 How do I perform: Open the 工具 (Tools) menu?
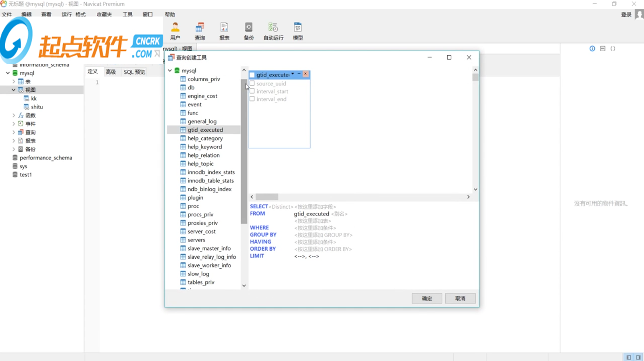[x=127, y=15]
